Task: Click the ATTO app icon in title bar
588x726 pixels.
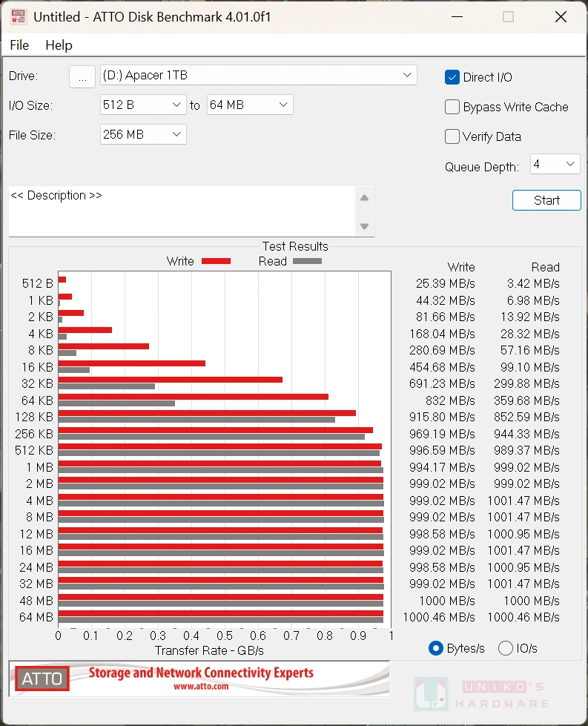Action: click(x=19, y=16)
